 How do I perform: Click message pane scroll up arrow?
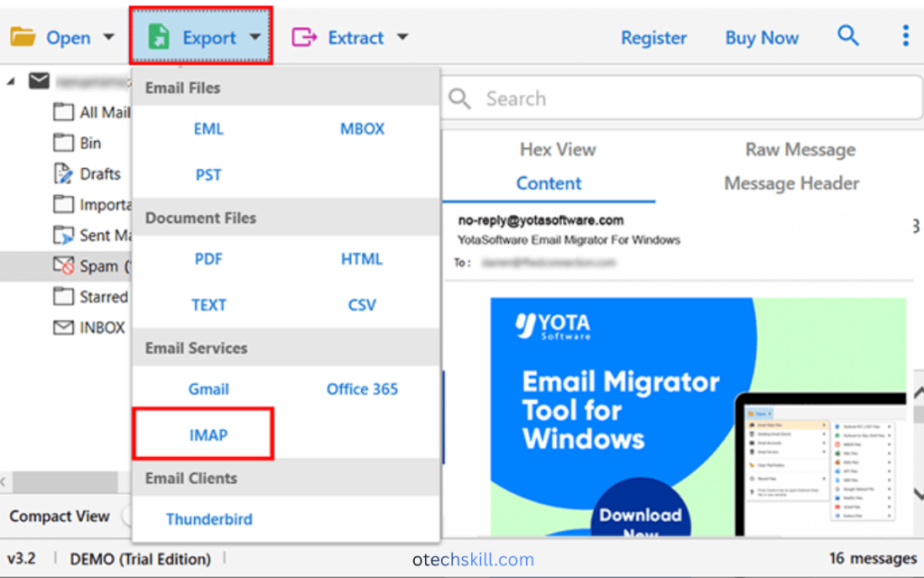tap(918, 394)
